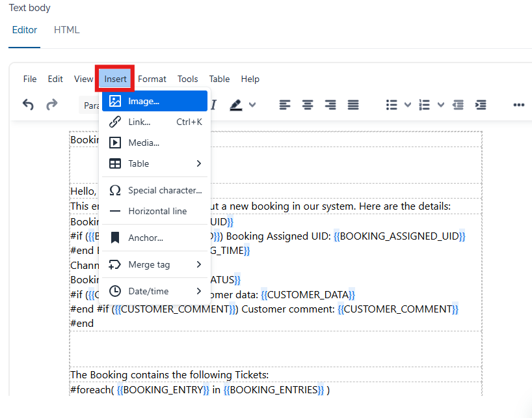Open the File menu

(30, 79)
